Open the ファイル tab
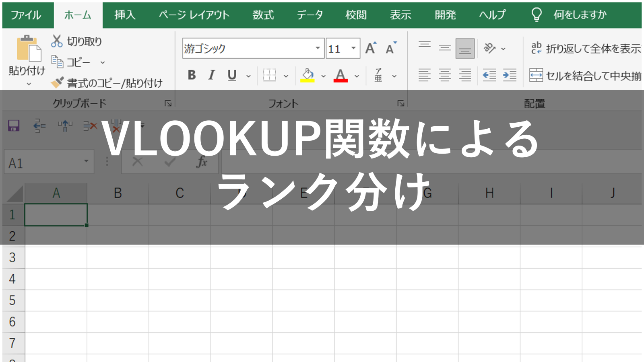The image size is (644, 362). [26, 15]
